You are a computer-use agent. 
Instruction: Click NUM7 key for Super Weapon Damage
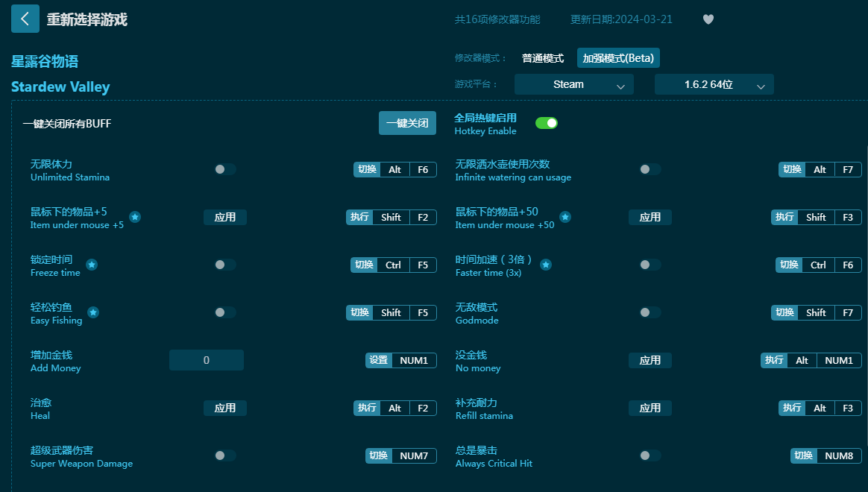[x=414, y=455]
